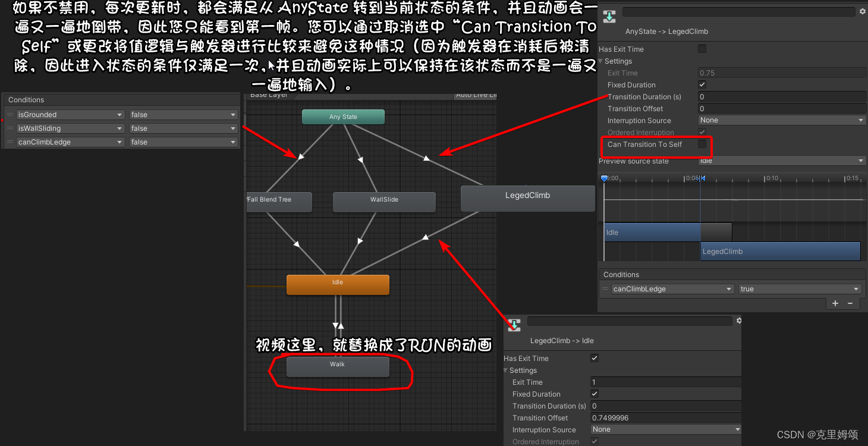
Task: Select the Any State to LegedClimb transition arrow
Action: 426,158
